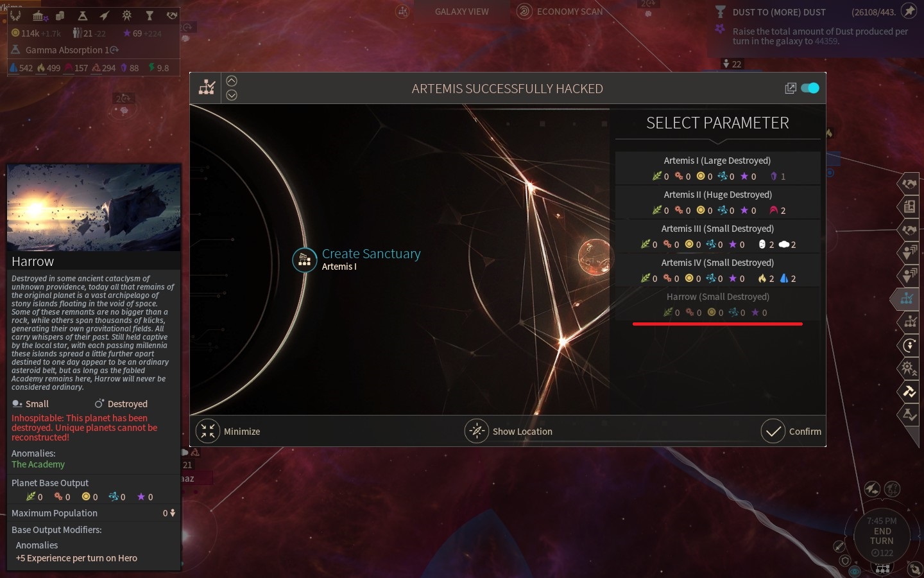The image size is (924, 578).
Task: Open the Economy coin stack icon
Action: click(60, 15)
